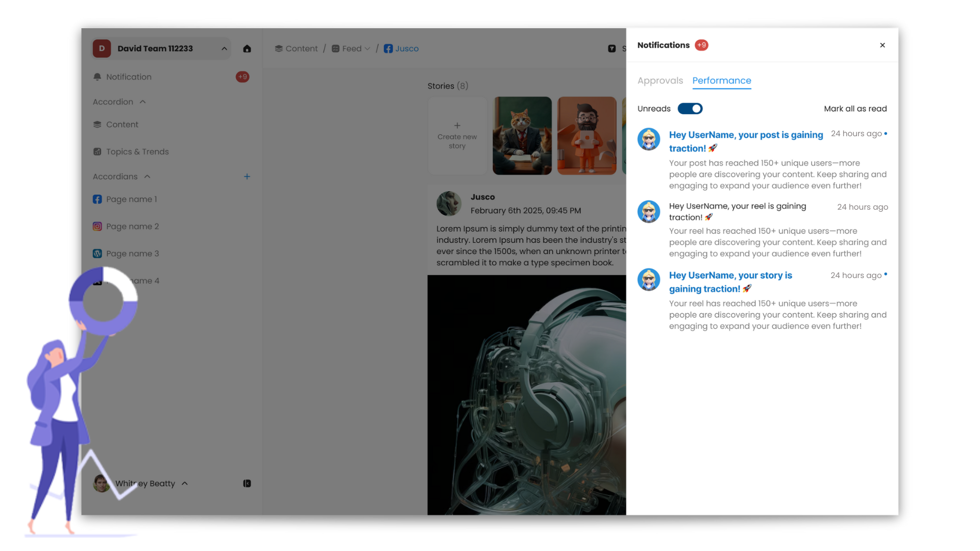This screenshot has width=980, height=551.
Task: Click the plus icon next to Accordians
Action: click(247, 177)
